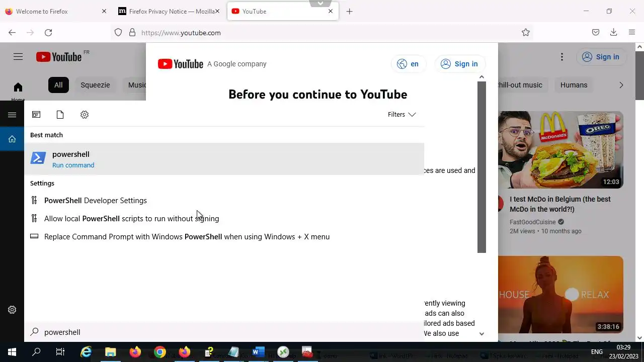Show more filter chips with right arrow

point(621,85)
